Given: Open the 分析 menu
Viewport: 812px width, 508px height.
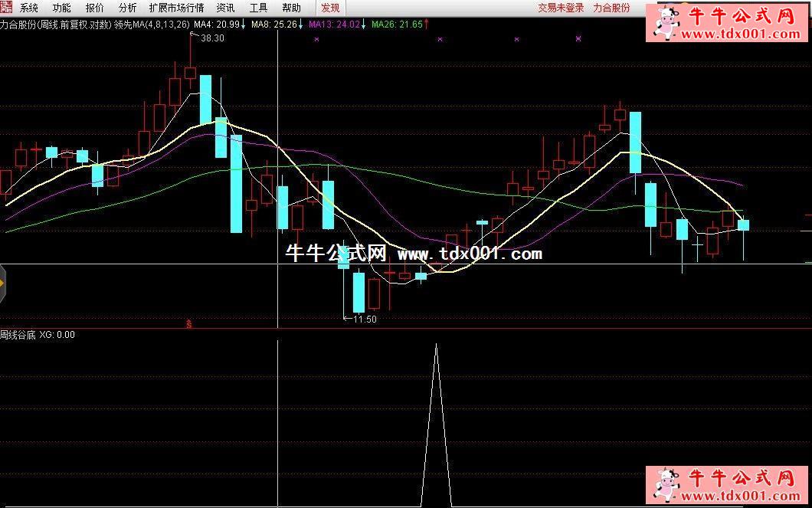Looking at the screenshot, I should coord(127,8).
